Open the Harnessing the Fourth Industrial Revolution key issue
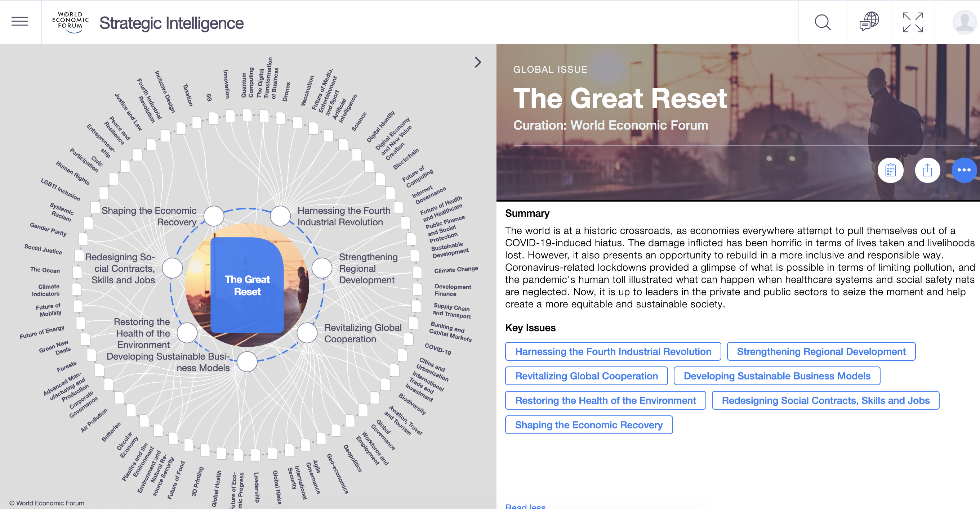 coord(613,351)
